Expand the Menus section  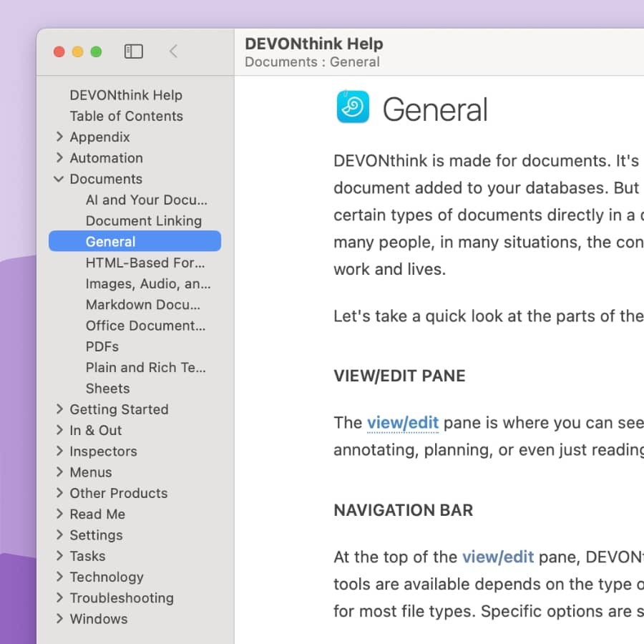tap(59, 472)
